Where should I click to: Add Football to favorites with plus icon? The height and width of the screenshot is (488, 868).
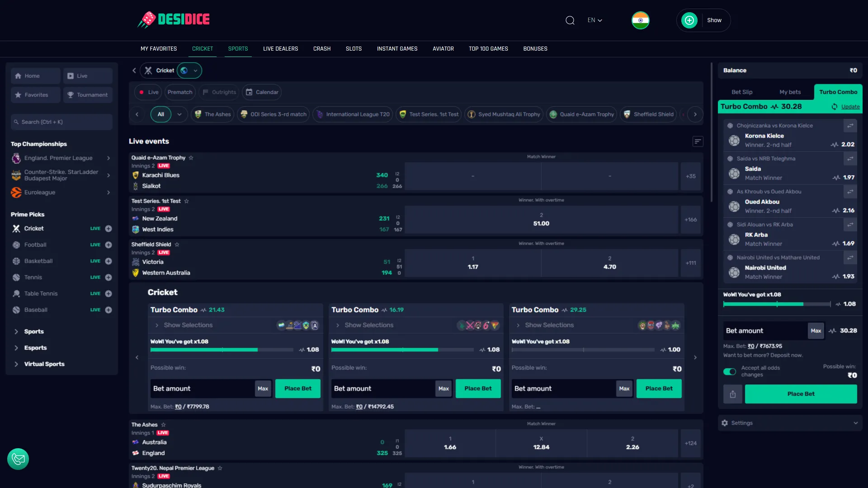click(x=108, y=244)
